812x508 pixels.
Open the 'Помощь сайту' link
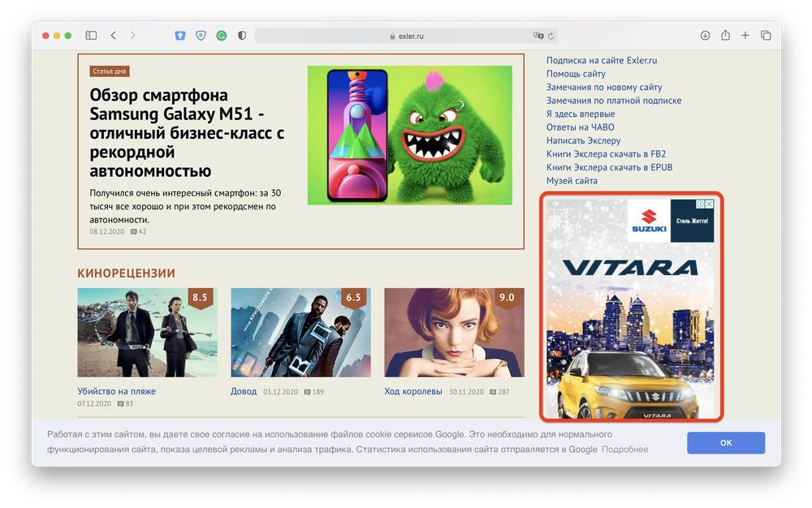click(x=576, y=74)
